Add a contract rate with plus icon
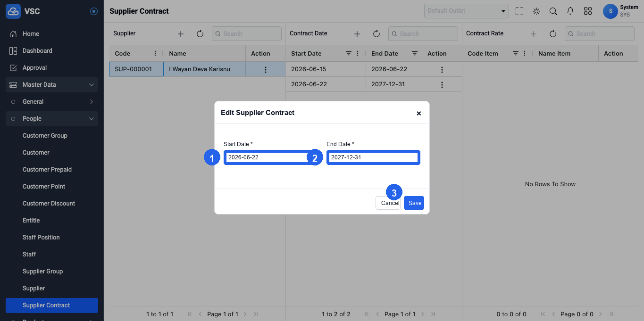The height and width of the screenshot is (321, 644). click(x=534, y=34)
